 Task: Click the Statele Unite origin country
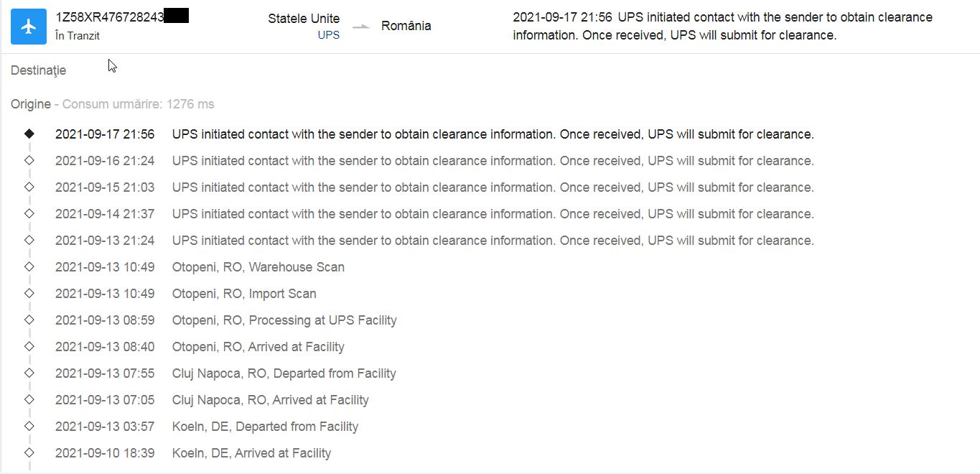[x=304, y=19]
